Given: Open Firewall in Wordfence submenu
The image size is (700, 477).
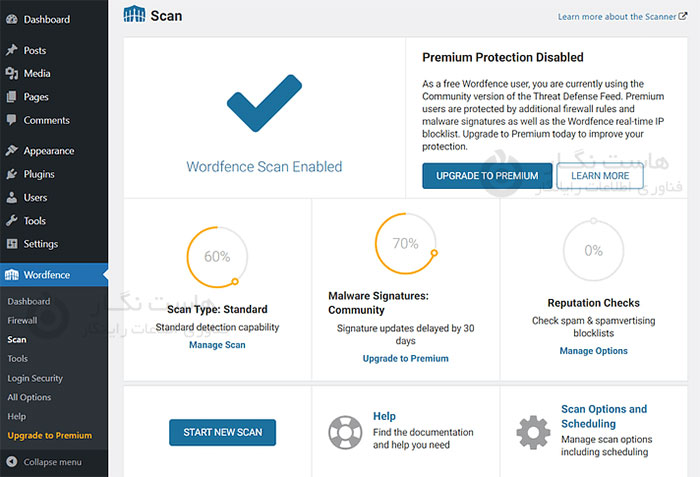Looking at the screenshot, I should pyautogui.click(x=22, y=320).
